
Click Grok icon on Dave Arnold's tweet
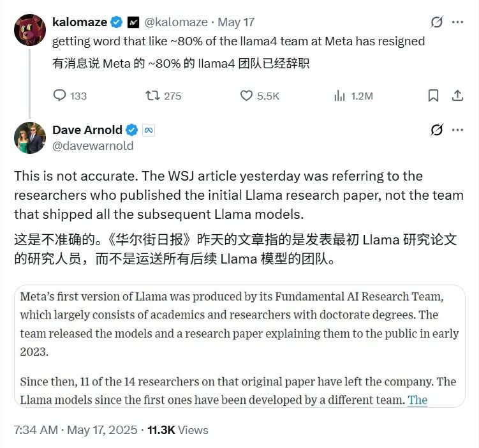point(437,130)
